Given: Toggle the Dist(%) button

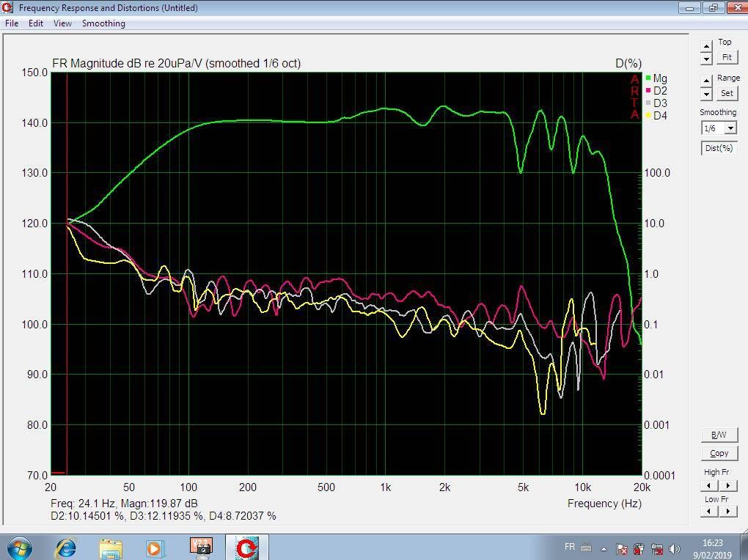Looking at the screenshot, I should pyautogui.click(x=719, y=148).
